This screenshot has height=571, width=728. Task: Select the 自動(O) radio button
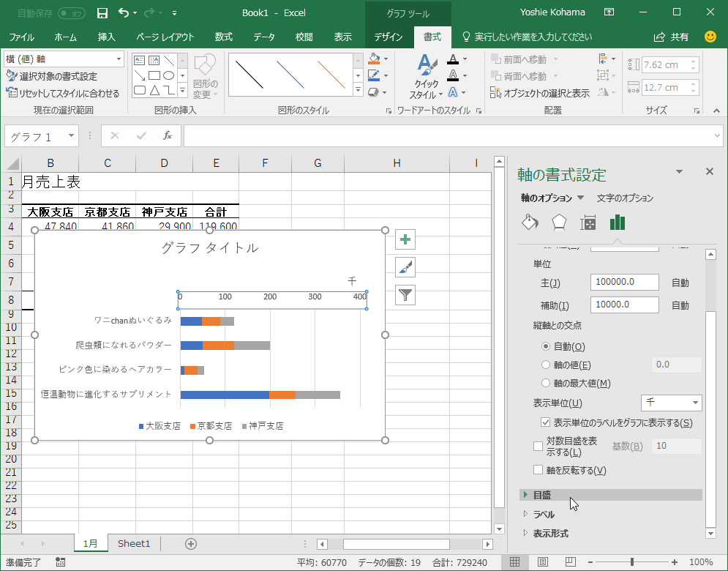click(x=546, y=346)
